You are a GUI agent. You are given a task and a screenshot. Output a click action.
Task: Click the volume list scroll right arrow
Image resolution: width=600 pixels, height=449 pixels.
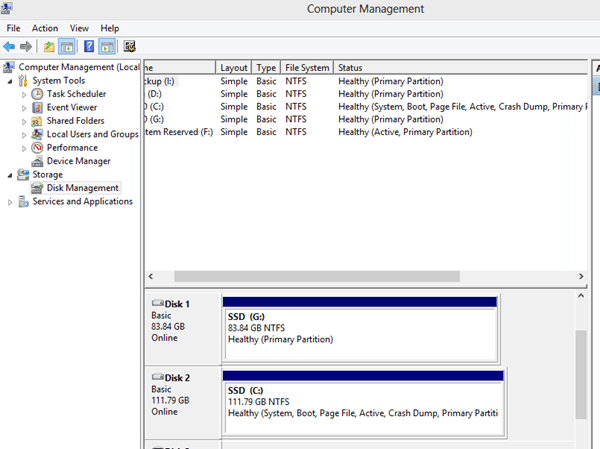point(581,276)
